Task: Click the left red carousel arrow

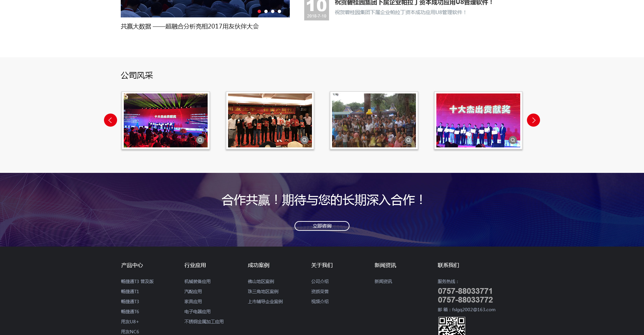Action: pyautogui.click(x=110, y=120)
